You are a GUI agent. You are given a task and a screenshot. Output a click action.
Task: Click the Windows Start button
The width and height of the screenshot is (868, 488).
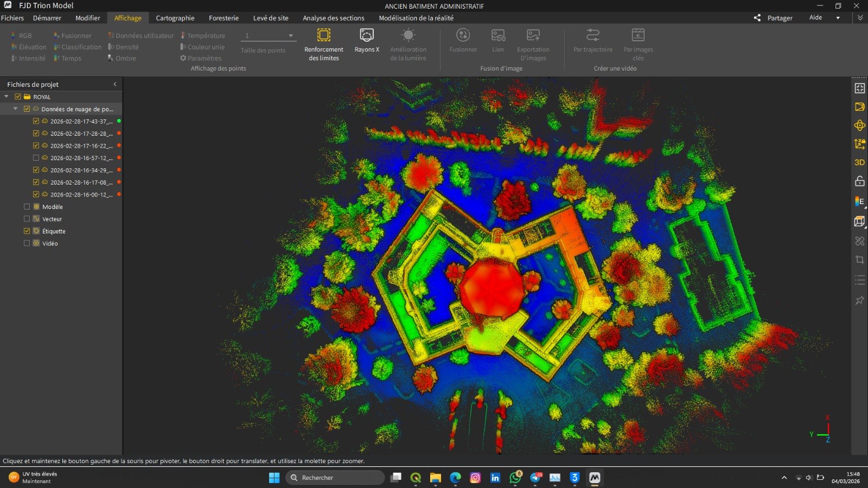click(x=275, y=478)
